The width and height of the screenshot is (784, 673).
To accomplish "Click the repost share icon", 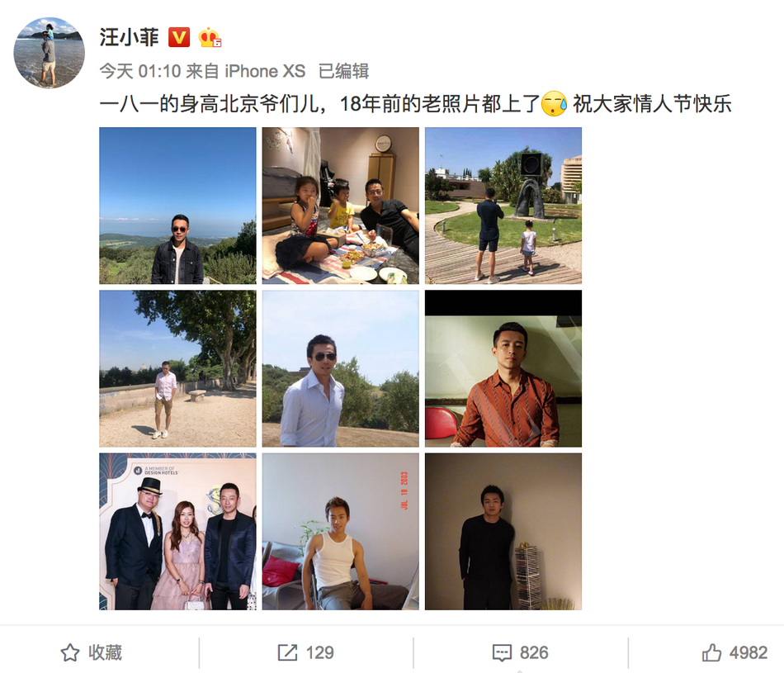I will [x=287, y=652].
